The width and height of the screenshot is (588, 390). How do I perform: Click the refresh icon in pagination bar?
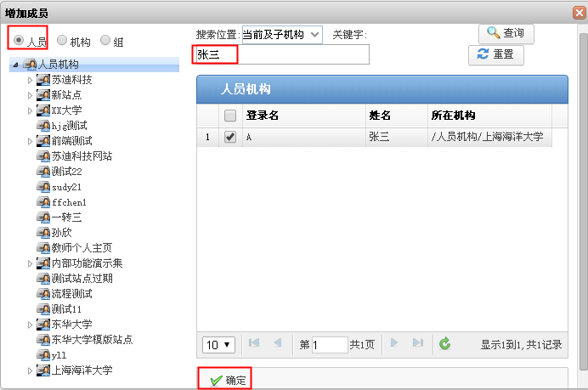tap(444, 344)
